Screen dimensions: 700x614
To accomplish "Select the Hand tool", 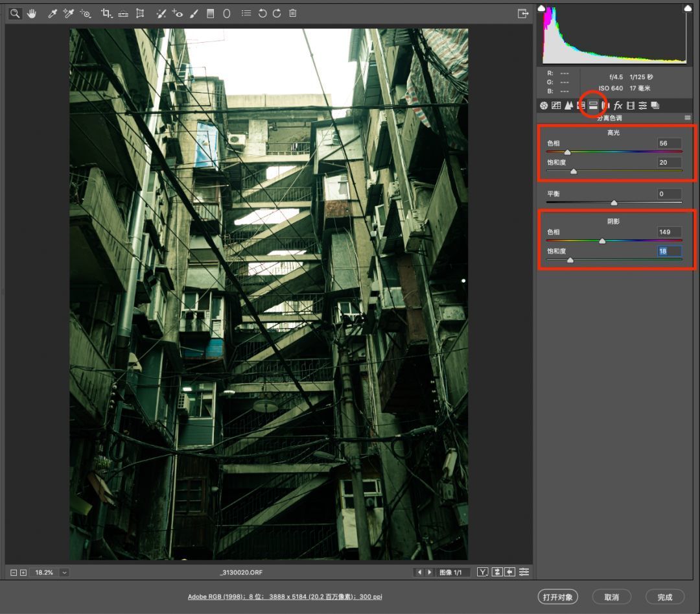I will (x=31, y=14).
